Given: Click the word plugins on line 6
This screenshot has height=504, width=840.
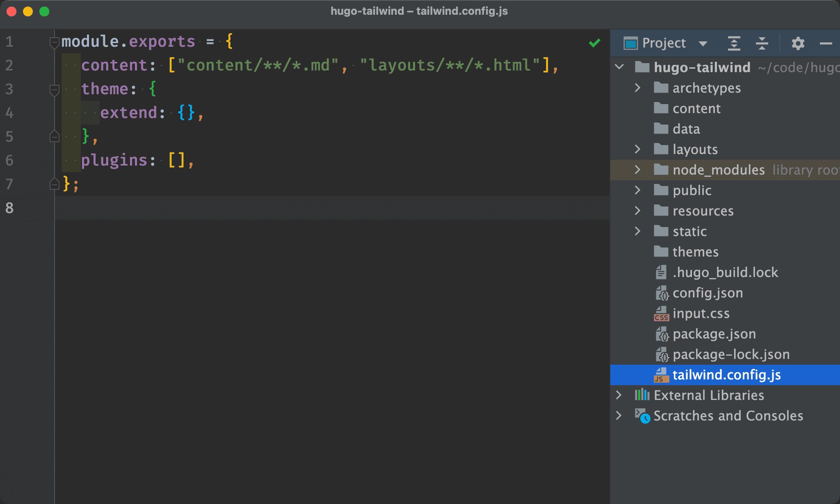Looking at the screenshot, I should coord(114,160).
